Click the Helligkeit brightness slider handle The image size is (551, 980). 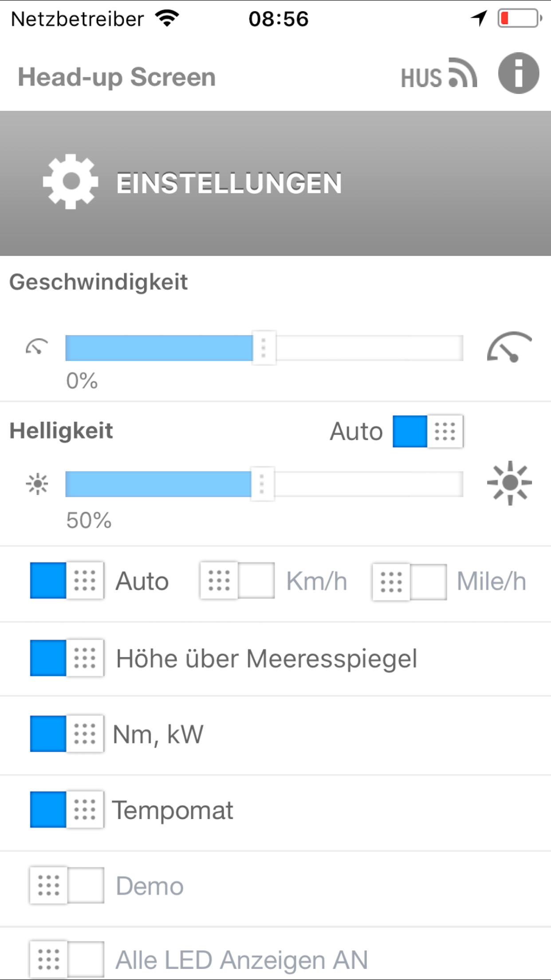[262, 484]
